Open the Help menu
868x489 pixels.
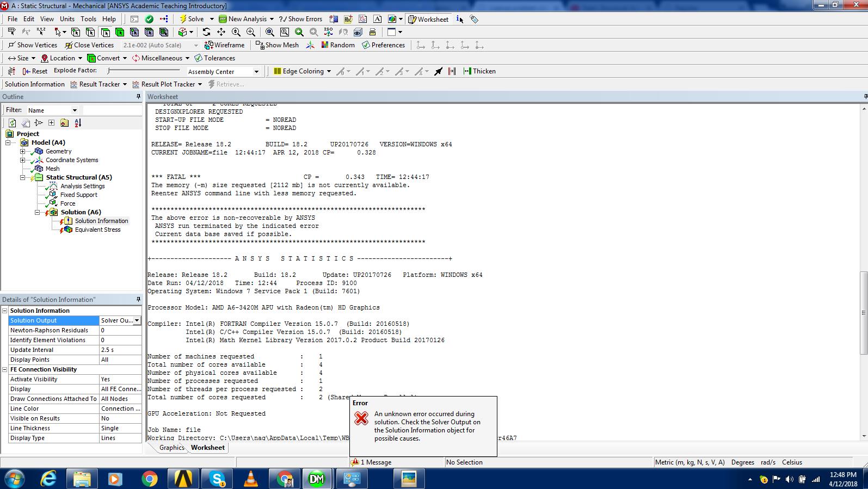click(x=109, y=19)
